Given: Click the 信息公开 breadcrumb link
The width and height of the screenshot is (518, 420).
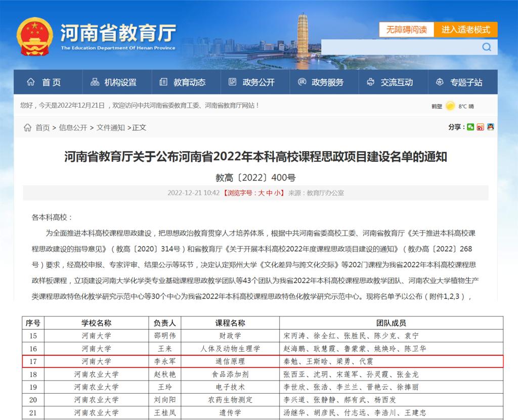Looking at the screenshot, I should 73,128.
